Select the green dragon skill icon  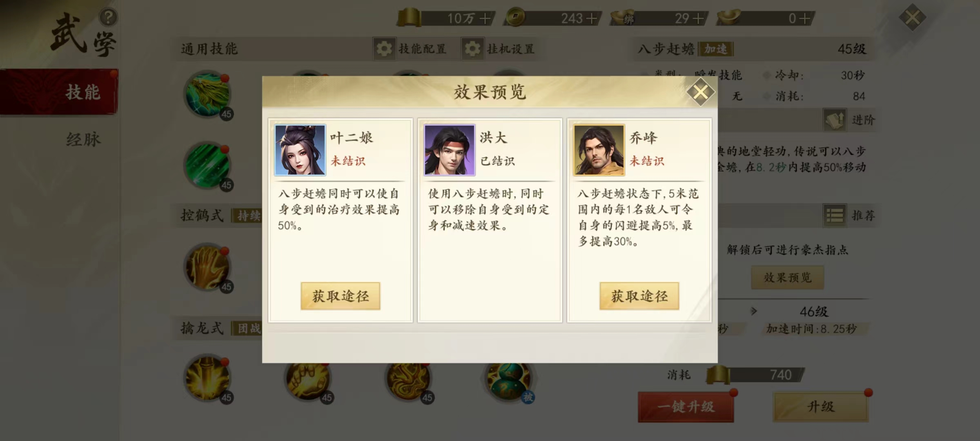point(208,95)
